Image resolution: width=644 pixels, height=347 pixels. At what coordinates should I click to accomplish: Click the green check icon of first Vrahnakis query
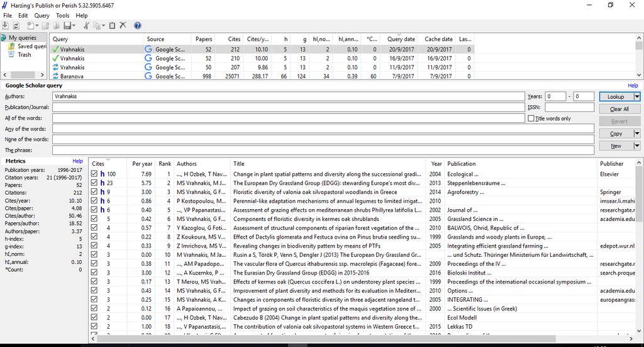[x=55, y=49]
